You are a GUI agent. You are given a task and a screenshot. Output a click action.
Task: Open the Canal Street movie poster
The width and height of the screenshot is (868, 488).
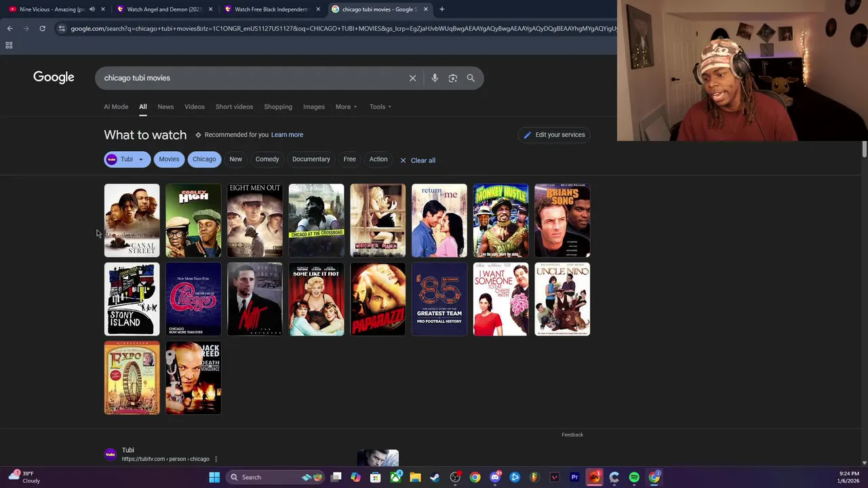point(132,220)
